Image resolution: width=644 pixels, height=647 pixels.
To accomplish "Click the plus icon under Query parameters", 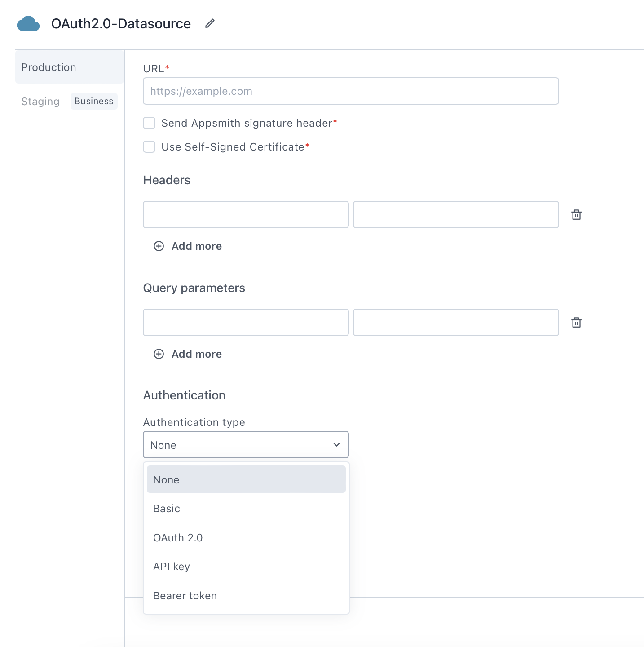I will coord(159,354).
